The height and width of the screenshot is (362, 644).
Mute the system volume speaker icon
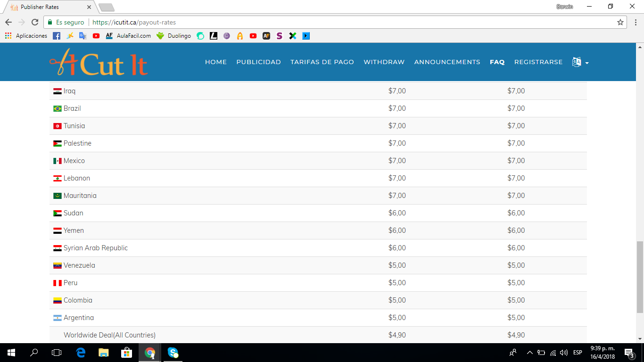tap(564, 352)
